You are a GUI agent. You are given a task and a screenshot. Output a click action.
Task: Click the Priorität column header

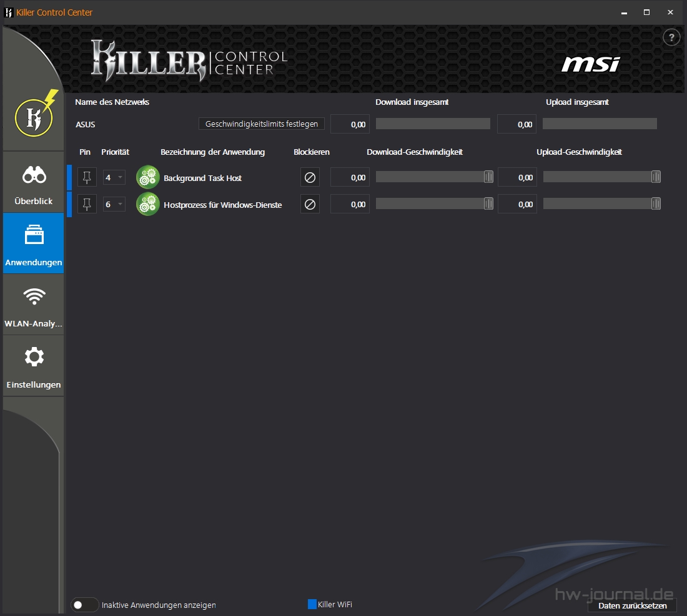click(116, 152)
